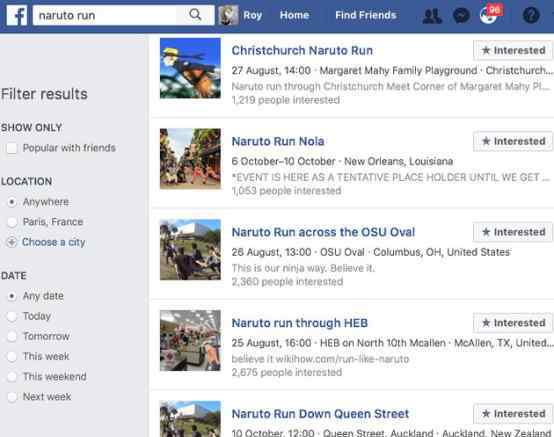Click Roy's profile picture icon
The height and width of the screenshot is (437, 554).
pos(228,15)
